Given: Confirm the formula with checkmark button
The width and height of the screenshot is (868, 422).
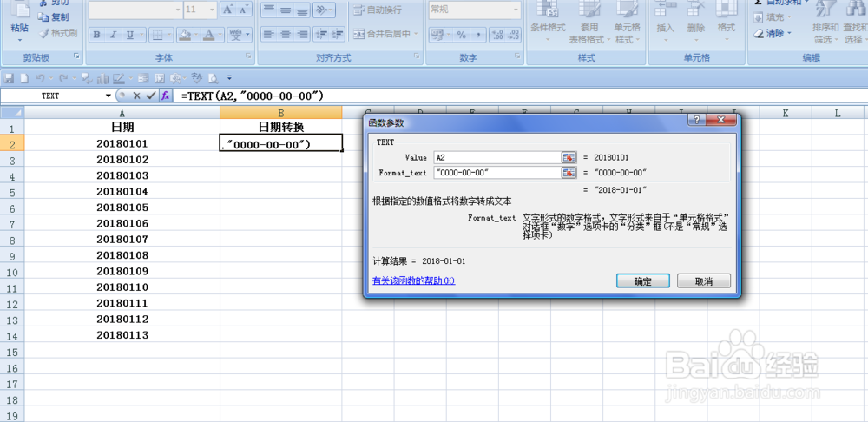Looking at the screenshot, I should click(x=149, y=96).
